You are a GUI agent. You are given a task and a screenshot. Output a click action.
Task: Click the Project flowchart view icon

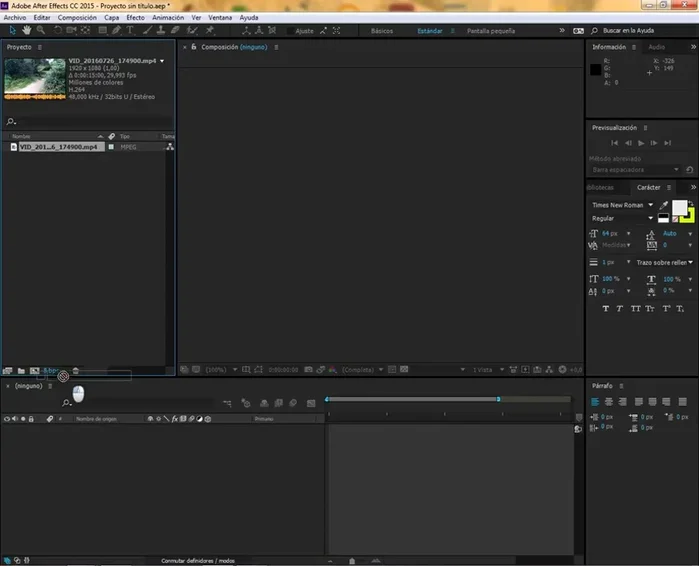(170, 147)
